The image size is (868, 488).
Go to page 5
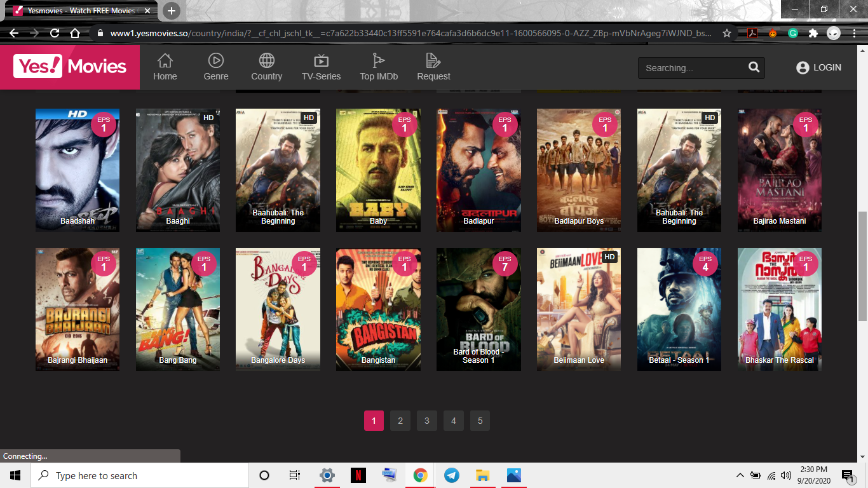point(480,421)
